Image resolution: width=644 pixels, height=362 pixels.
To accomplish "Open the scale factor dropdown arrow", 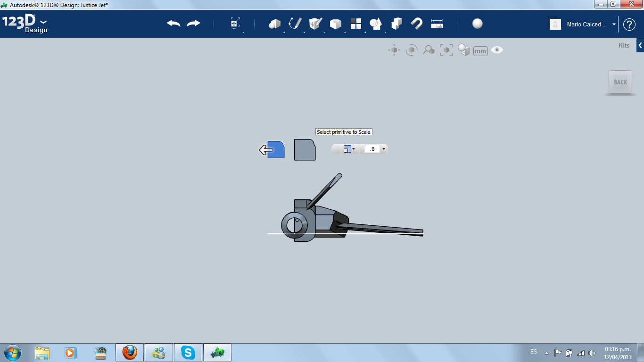I will pyautogui.click(x=383, y=149).
